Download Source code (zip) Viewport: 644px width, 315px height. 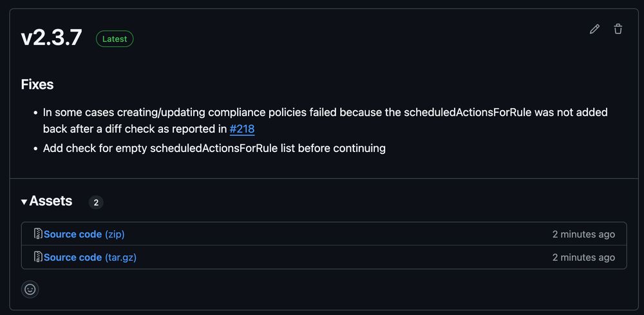tap(84, 234)
